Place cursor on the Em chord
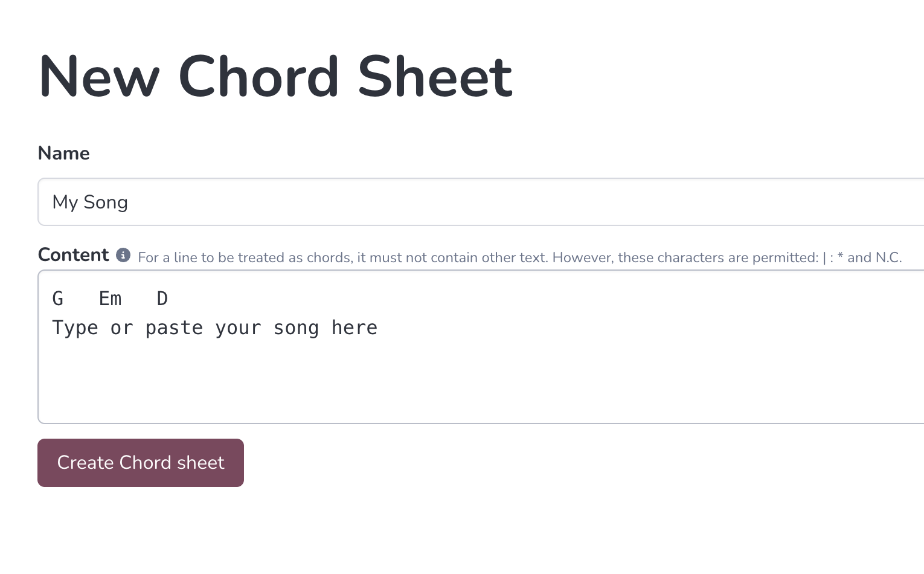This screenshot has width=924, height=574. tap(111, 298)
